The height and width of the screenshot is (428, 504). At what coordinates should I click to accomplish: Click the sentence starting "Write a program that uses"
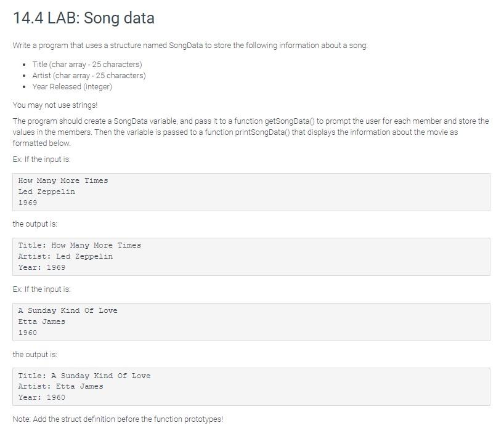pyautogui.click(x=190, y=46)
